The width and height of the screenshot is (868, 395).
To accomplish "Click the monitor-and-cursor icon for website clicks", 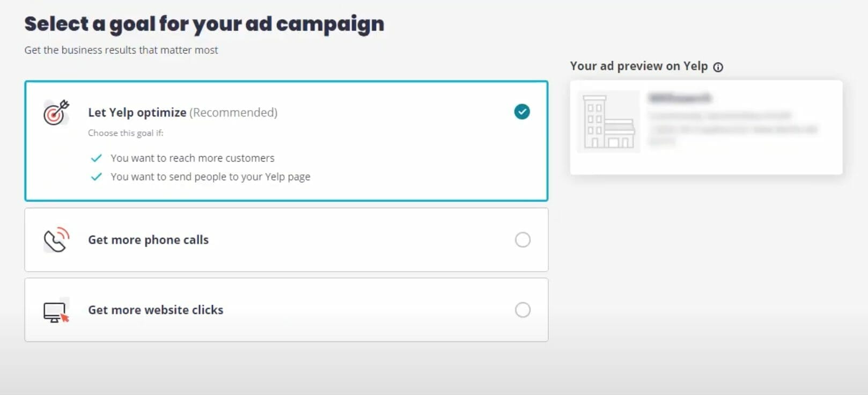I will pyautogui.click(x=54, y=310).
